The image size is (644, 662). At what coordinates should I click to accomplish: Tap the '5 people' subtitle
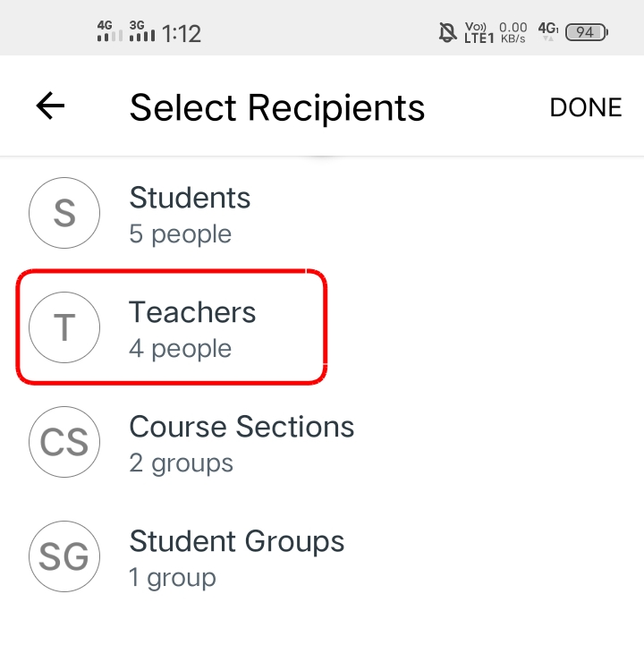coord(180,234)
